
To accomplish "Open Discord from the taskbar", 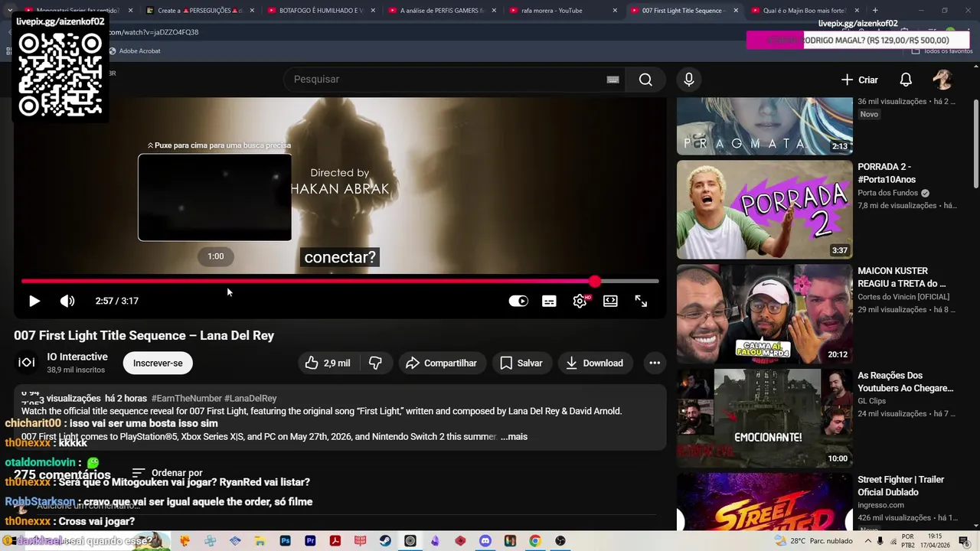I will tap(485, 541).
